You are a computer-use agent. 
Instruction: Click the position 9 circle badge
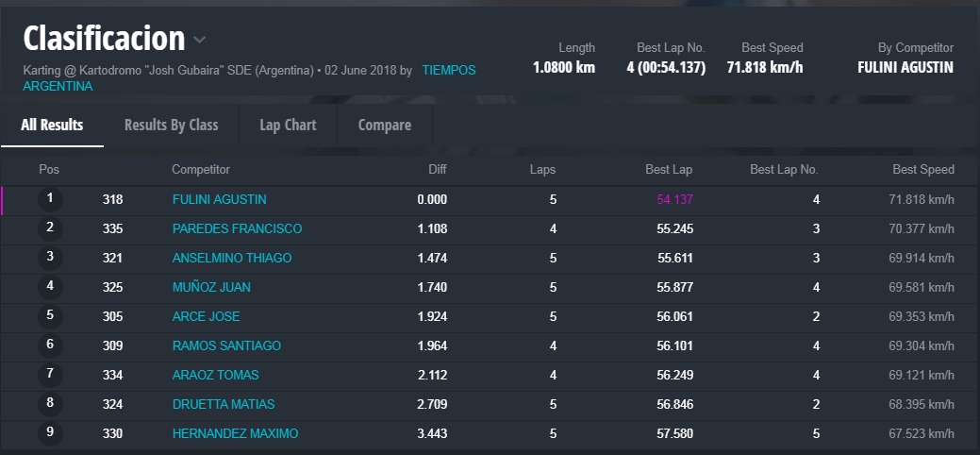[x=50, y=433]
